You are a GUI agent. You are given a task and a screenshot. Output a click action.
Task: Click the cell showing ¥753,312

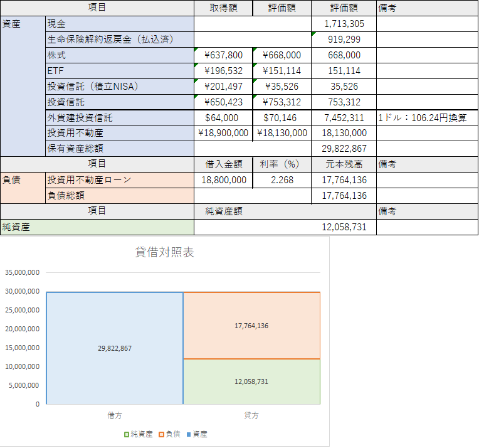(282, 102)
